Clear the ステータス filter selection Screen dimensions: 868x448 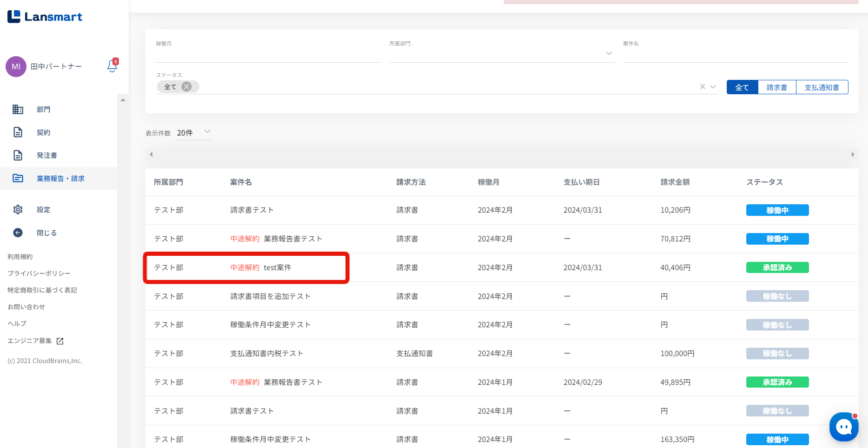[703, 87]
